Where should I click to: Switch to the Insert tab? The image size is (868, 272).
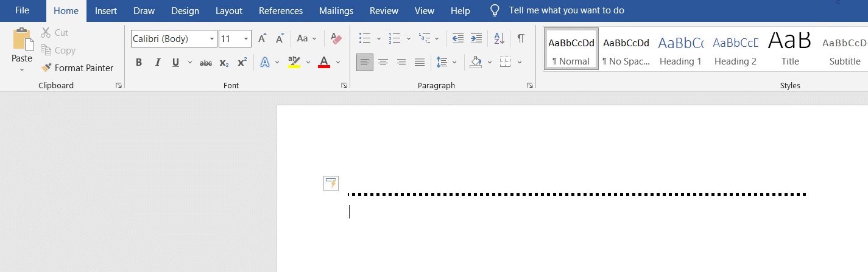[x=106, y=10]
